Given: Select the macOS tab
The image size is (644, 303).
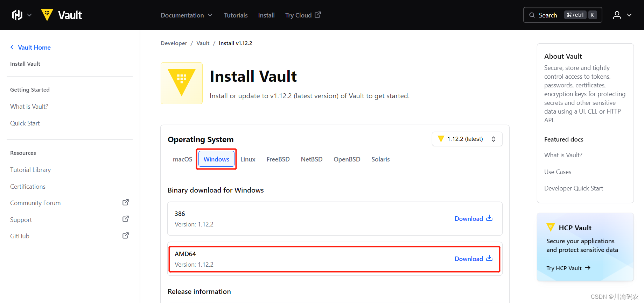Looking at the screenshot, I should 182,159.
